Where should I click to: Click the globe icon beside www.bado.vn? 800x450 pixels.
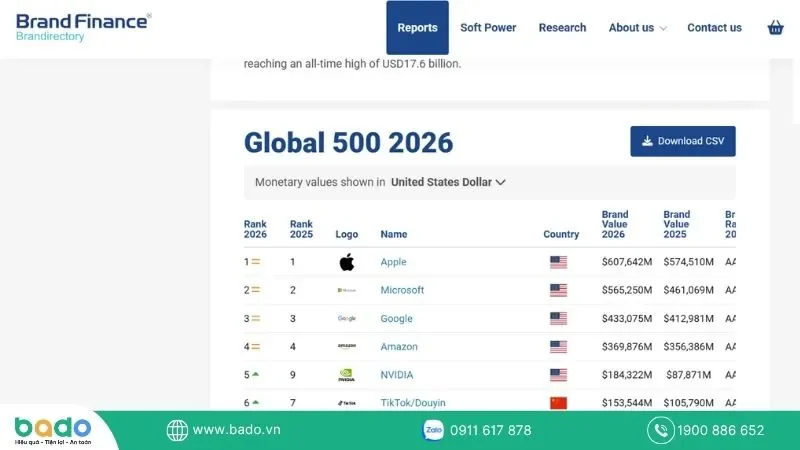[x=177, y=430]
